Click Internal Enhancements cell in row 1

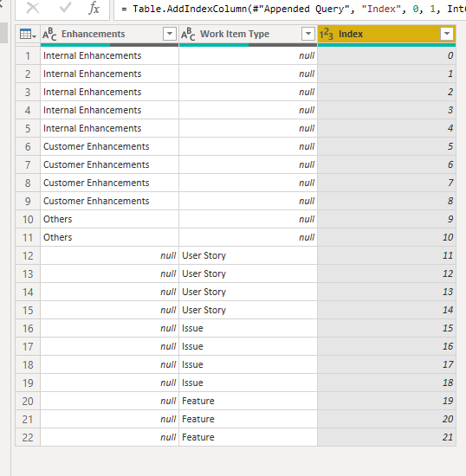coord(109,55)
